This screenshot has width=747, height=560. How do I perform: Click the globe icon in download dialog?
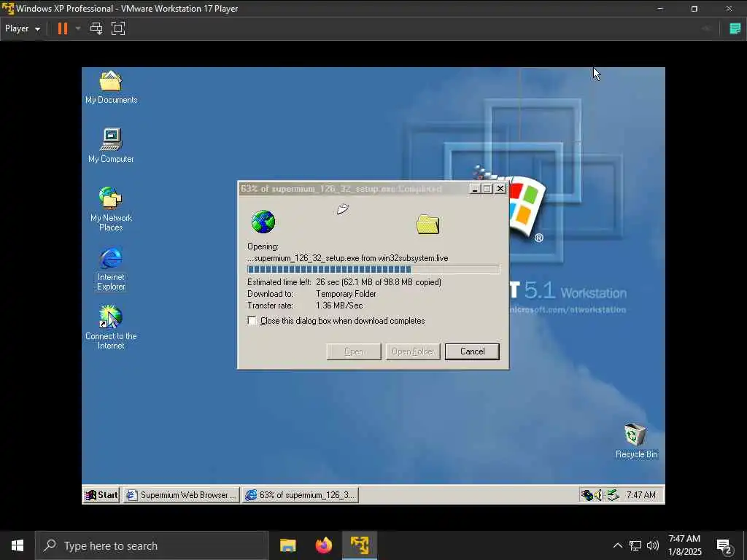(263, 222)
